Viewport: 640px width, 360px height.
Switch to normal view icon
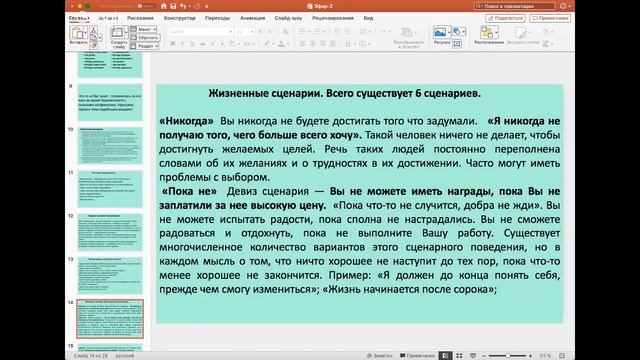point(445,356)
